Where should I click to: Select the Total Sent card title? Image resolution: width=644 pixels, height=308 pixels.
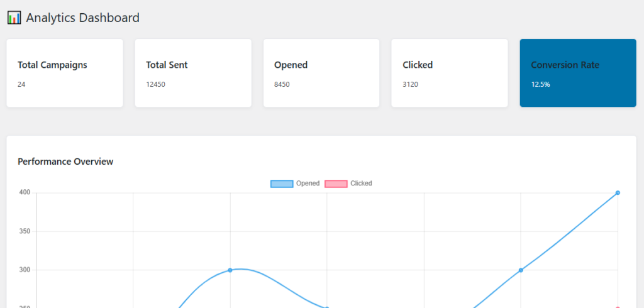(167, 65)
